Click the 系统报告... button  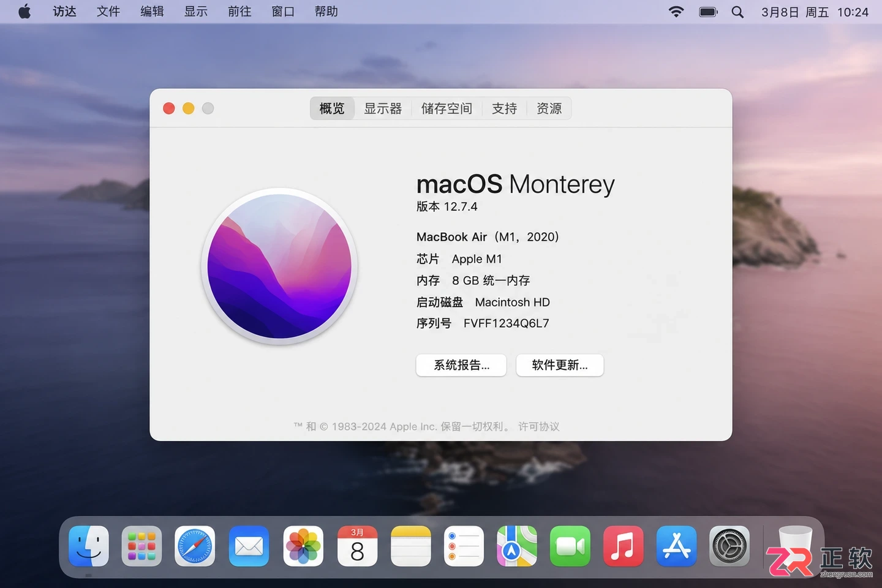[461, 365]
